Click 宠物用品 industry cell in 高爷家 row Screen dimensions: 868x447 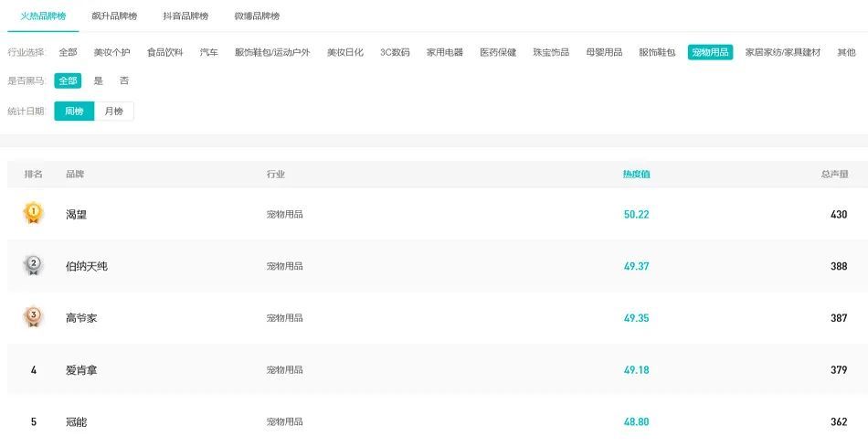284,318
